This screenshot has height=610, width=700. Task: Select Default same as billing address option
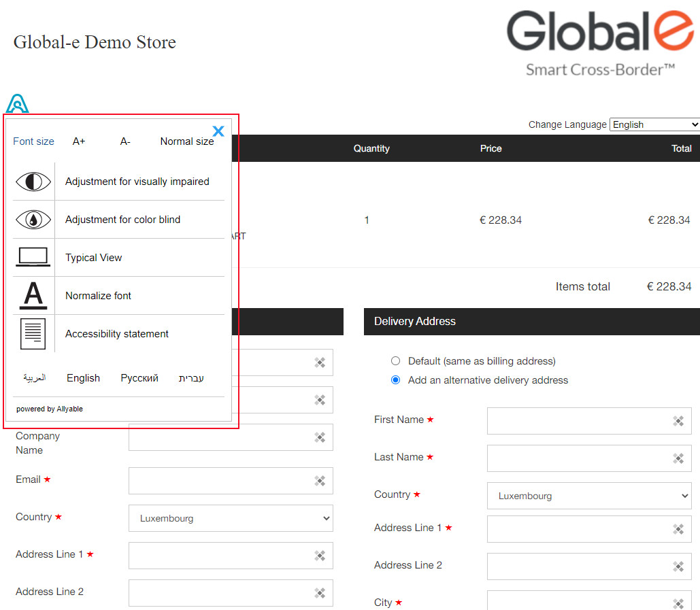tap(396, 361)
